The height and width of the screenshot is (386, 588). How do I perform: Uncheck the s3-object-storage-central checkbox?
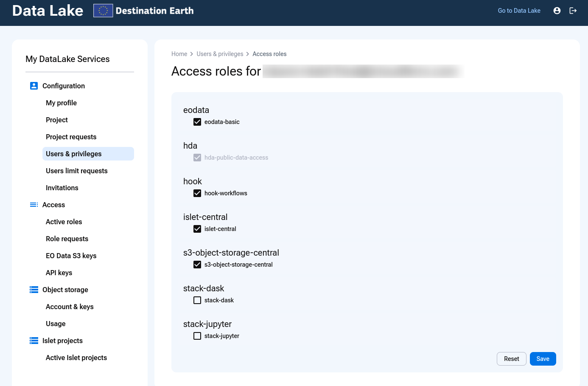197,265
